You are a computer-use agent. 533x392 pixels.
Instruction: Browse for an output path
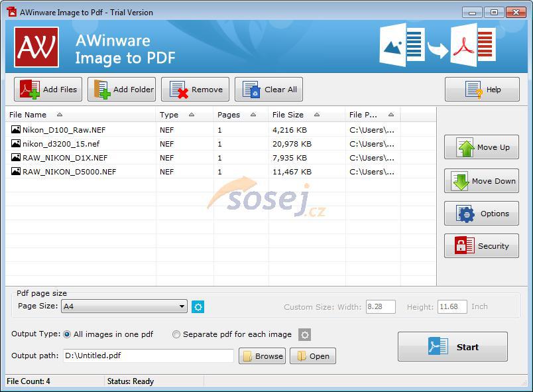pos(262,356)
